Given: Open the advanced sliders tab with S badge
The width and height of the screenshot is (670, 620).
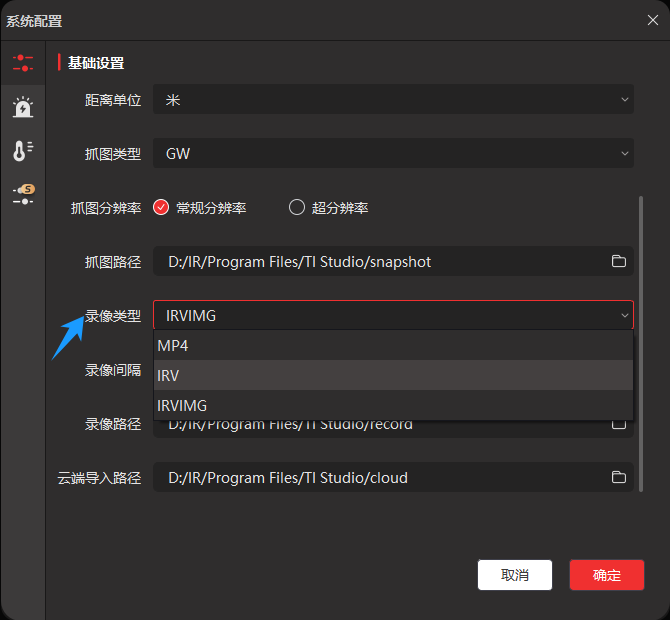Looking at the screenshot, I should 22,194.
